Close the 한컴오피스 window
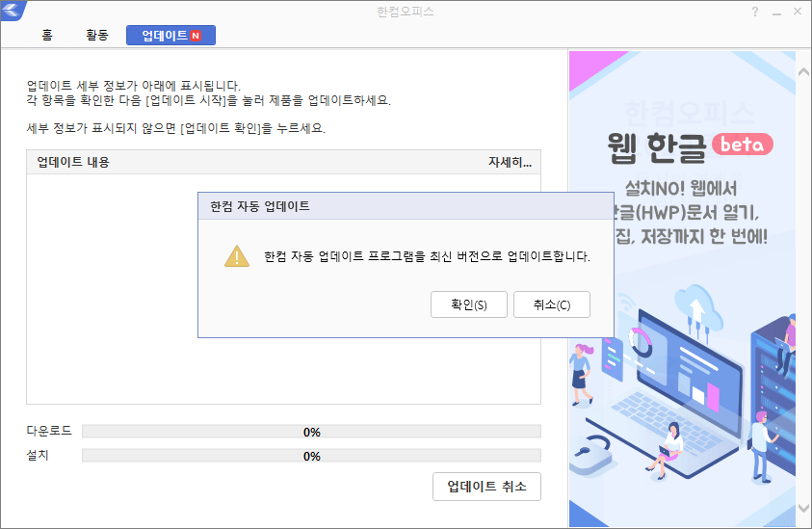 pos(798,12)
